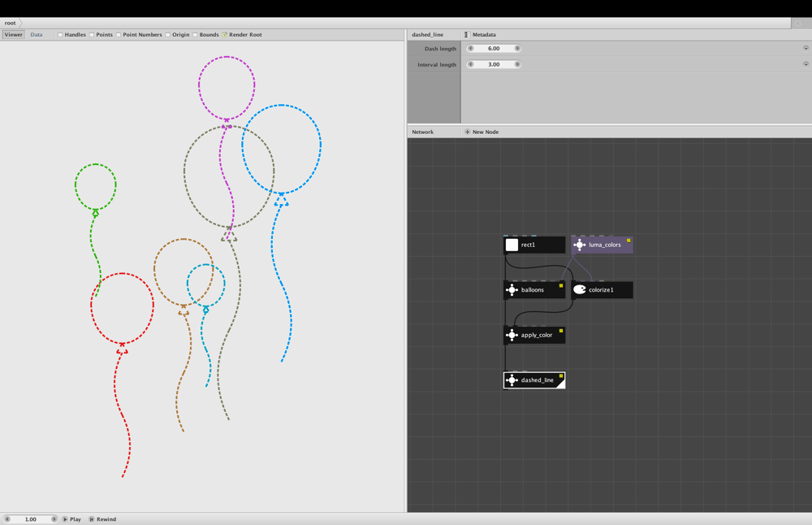Enable the Handles checkbox
This screenshot has width=812, height=525.
click(x=60, y=35)
